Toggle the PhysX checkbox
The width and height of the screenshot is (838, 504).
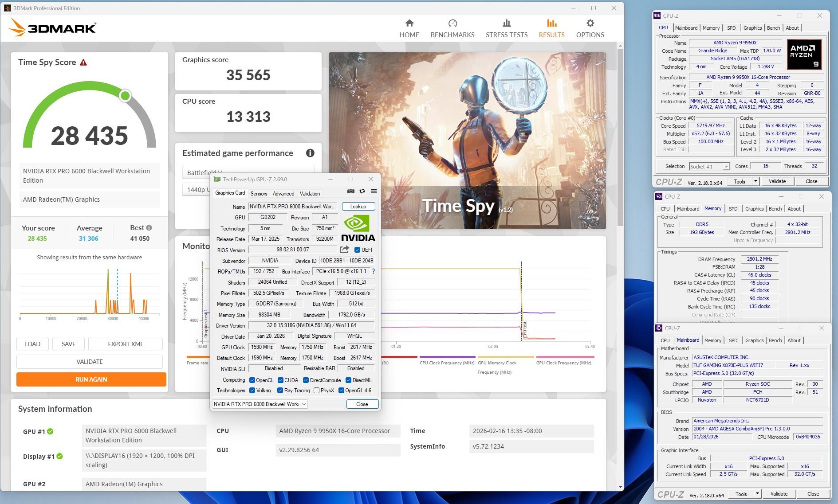click(316, 391)
